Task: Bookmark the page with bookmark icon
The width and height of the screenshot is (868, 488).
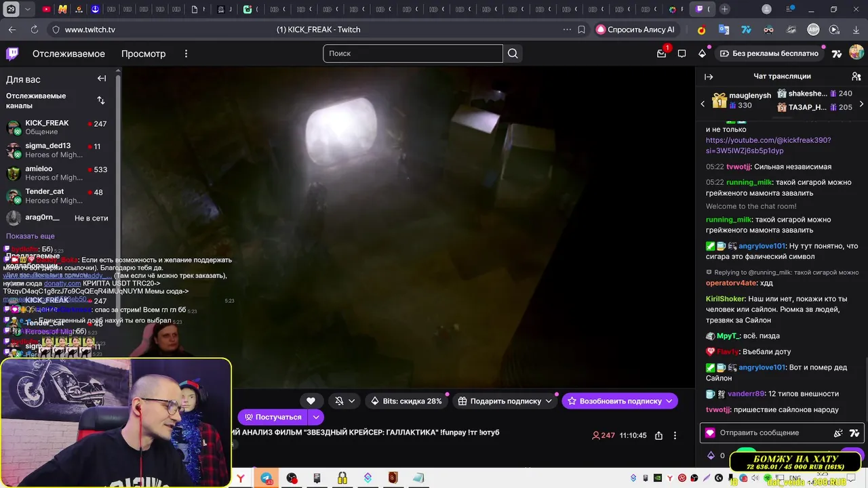Action: [x=581, y=30]
